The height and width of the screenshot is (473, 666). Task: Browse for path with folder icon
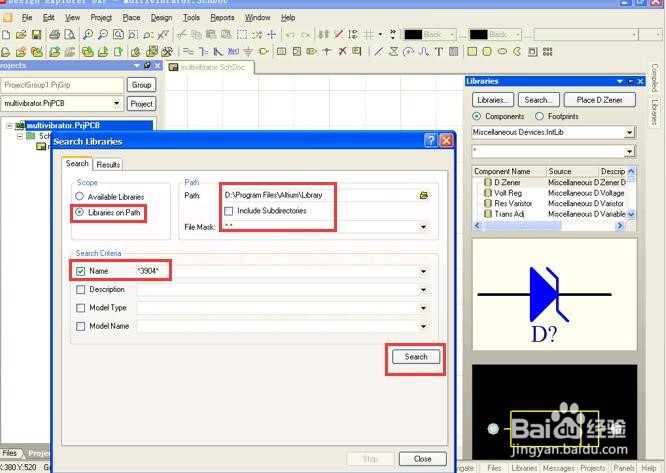click(x=423, y=195)
